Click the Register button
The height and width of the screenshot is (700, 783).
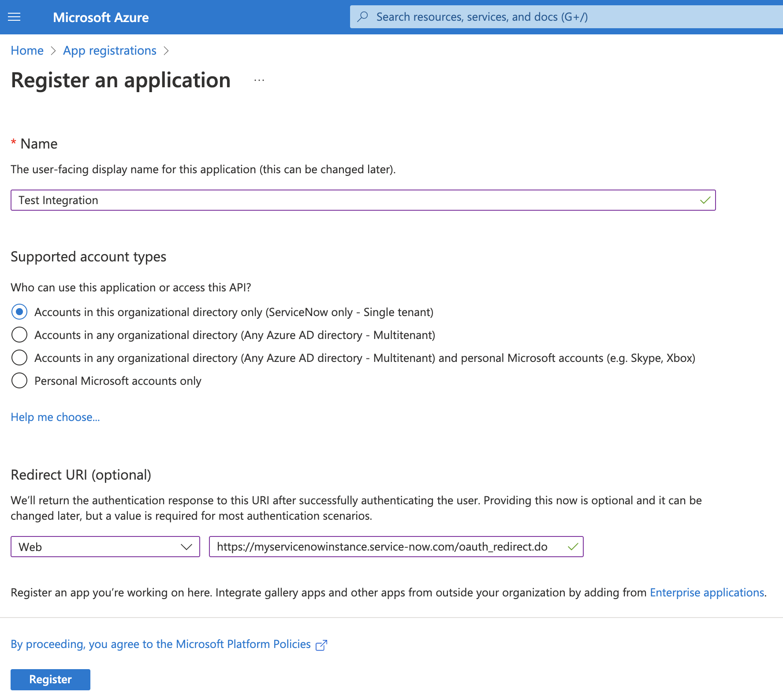(x=51, y=679)
